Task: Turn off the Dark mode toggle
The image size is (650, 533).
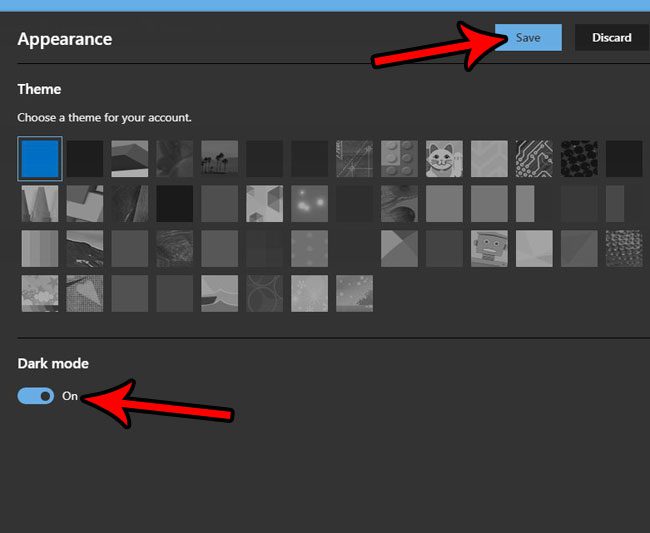Action: (36, 396)
